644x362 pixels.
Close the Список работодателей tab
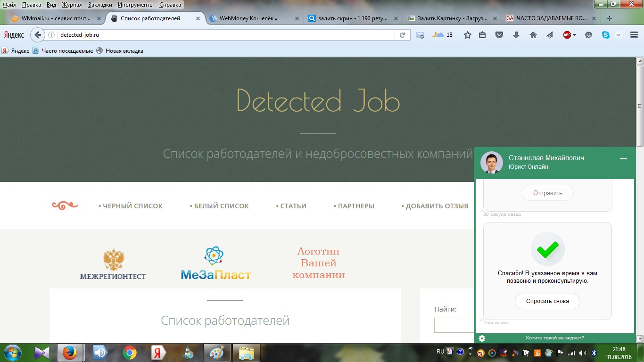point(198,18)
